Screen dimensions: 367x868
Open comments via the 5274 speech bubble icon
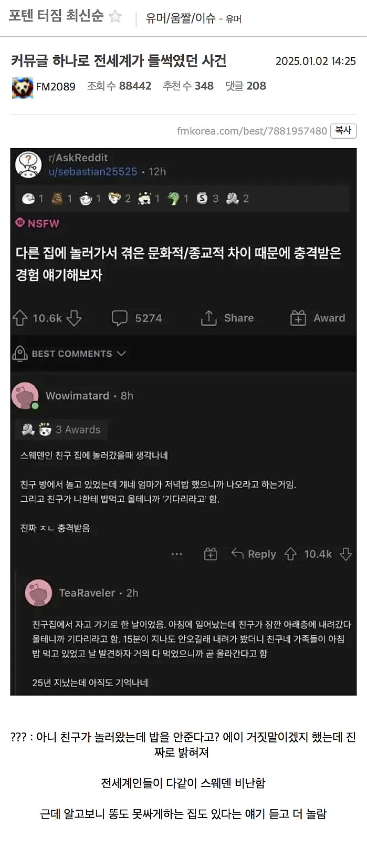121,318
